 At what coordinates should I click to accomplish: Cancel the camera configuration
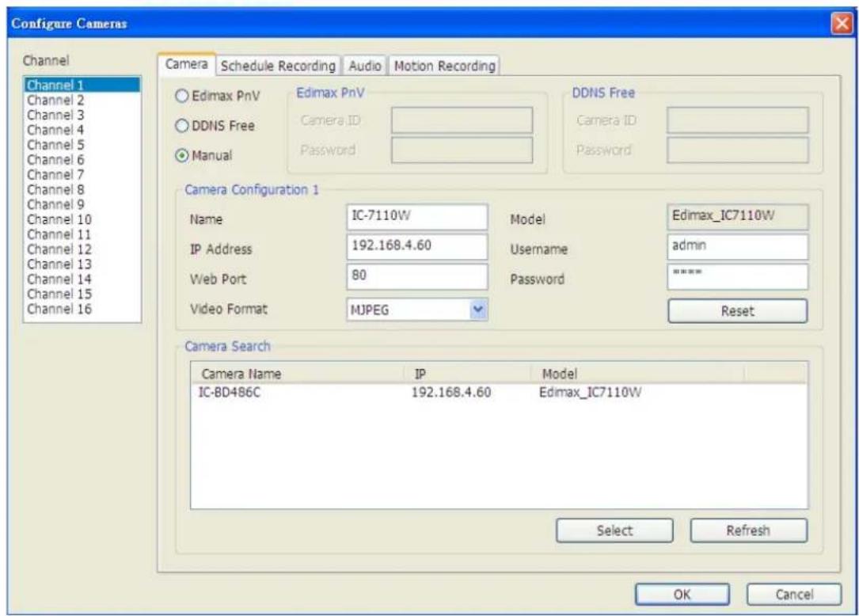click(794, 595)
